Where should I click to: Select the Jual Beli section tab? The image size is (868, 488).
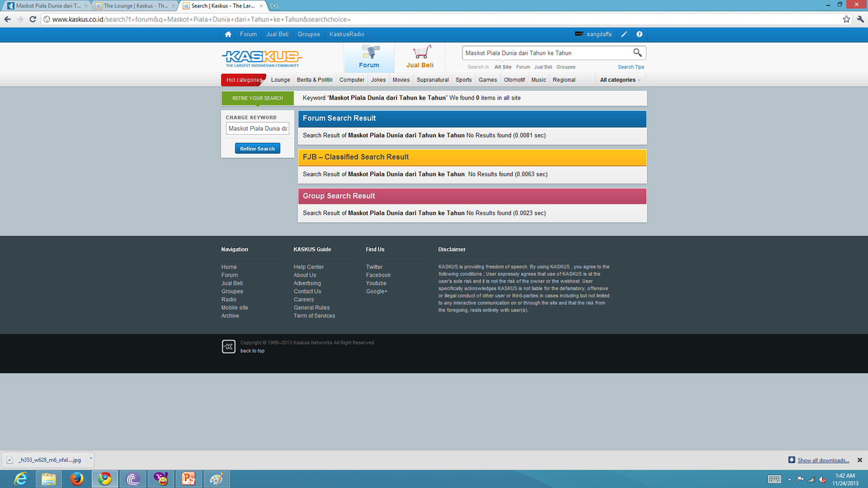click(420, 58)
